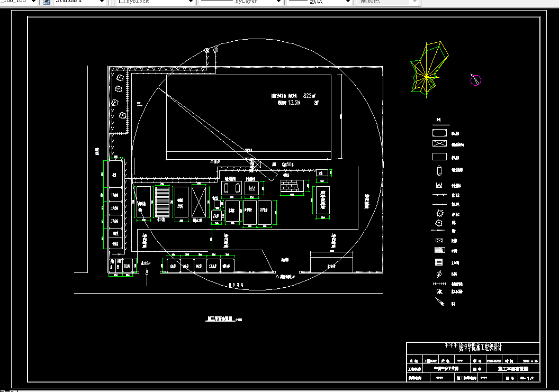
Task: Select the large crane radius circle at top arc
Action: [x=257, y=39]
